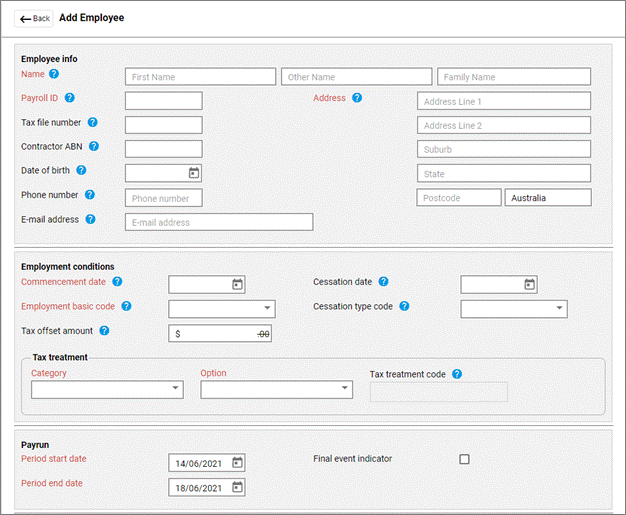This screenshot has width=626, height=515.
Task: Click the help icon beside Address
Action: (x=357, y=98)
